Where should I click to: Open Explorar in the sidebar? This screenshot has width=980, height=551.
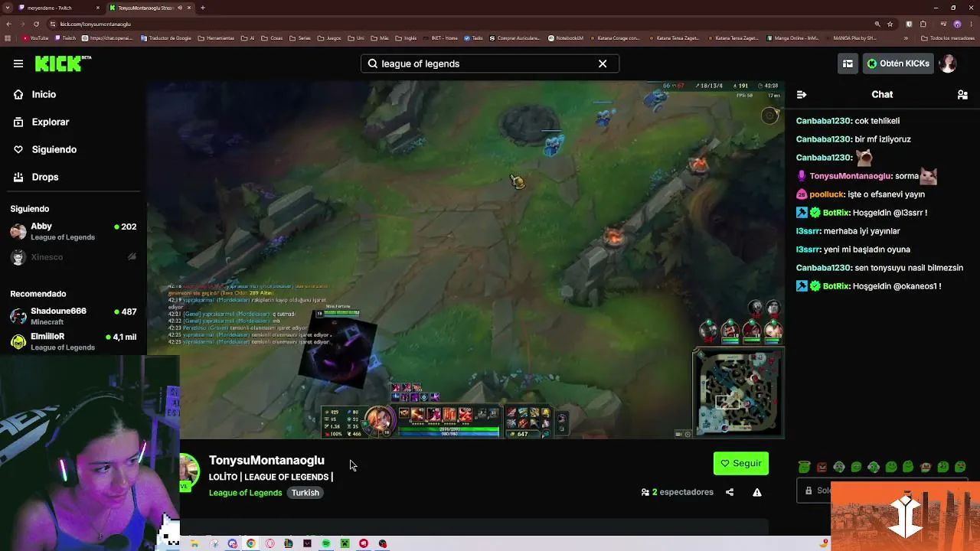click(50, 122)
